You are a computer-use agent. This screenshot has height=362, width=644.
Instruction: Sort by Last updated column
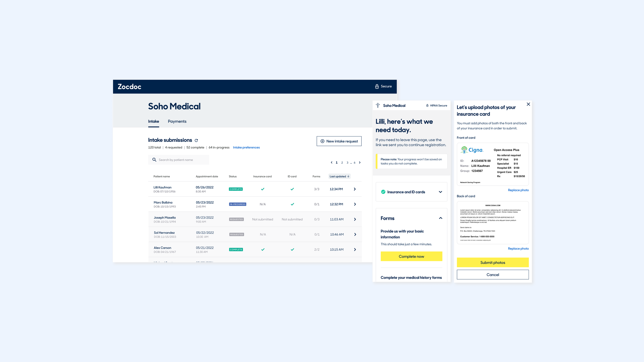pos(340,176)
